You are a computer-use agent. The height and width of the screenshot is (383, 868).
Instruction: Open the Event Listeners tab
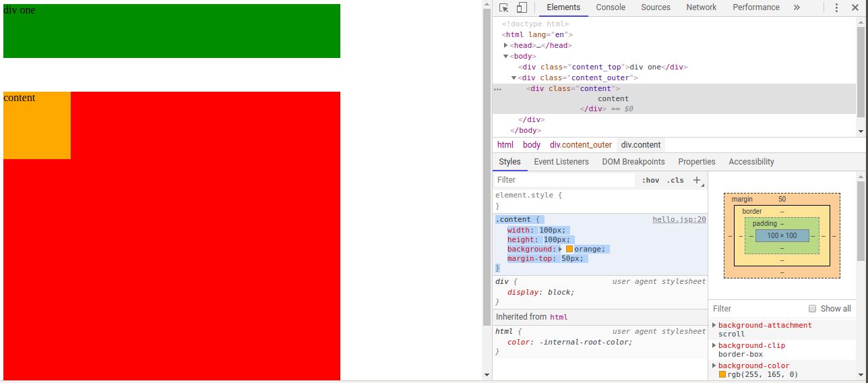coord(561,162)
